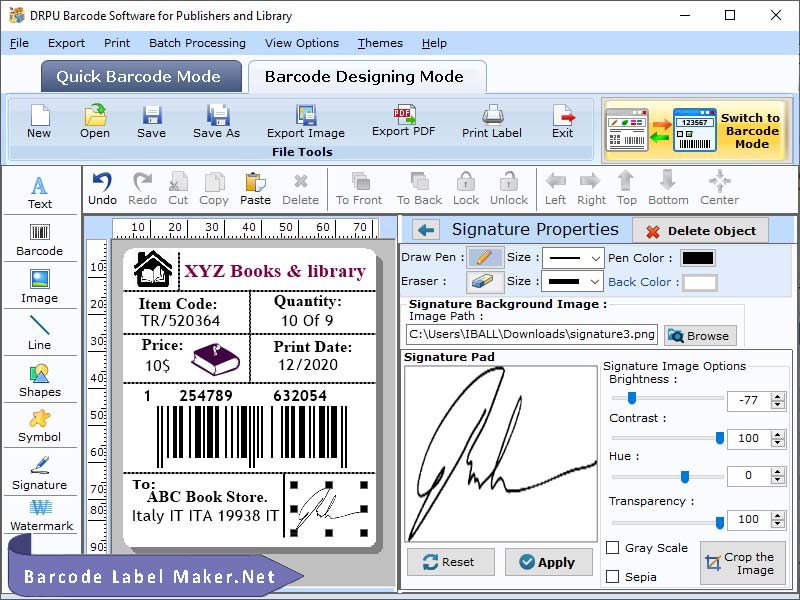Switch to Barcode Designing Mode tab
Viewport: 800px width, 600px height.
[x=367, y=77]
